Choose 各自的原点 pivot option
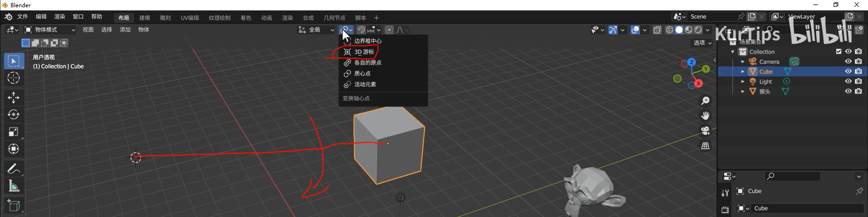 [x=383, y=63]
